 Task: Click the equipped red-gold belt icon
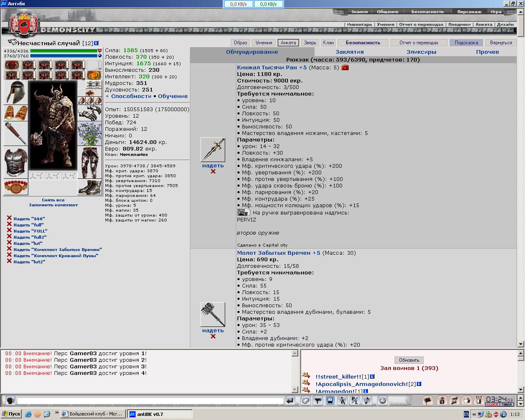[16, 187]
